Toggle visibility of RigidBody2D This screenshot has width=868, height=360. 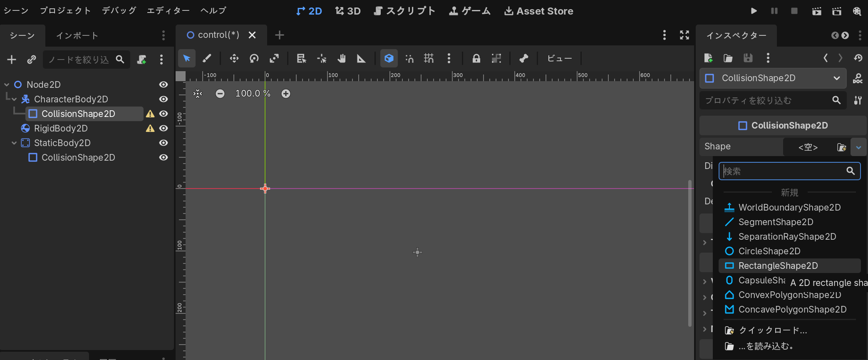pyautogui.click(x=164, y=128)
